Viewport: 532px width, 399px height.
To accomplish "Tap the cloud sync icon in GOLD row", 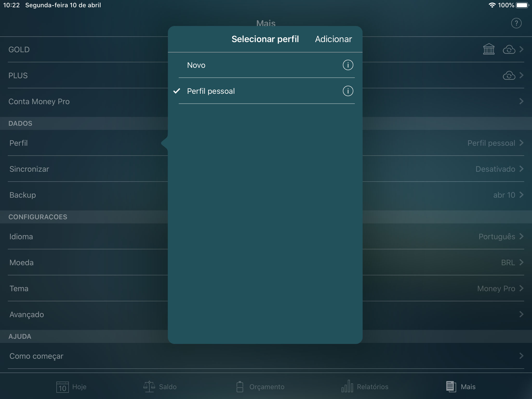I will (x=509, y=49).
